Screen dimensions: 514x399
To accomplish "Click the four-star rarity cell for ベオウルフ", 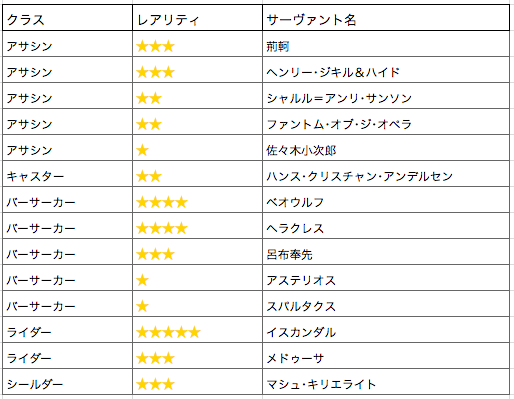I will pyautogui.click(x=197, y=200).
